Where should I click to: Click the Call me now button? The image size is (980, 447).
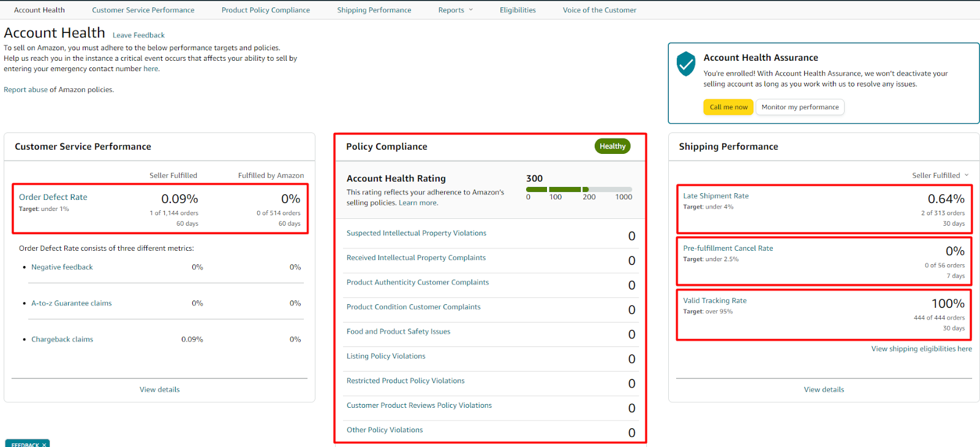pyautogui.click(x=728, y=107)
